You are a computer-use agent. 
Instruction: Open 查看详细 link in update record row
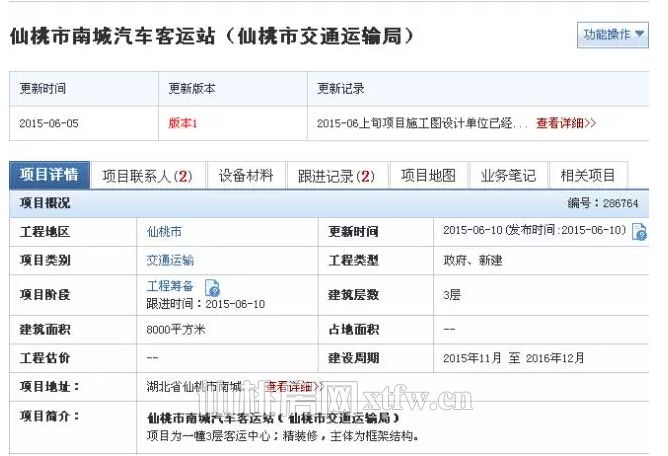[x=566, y=123]
